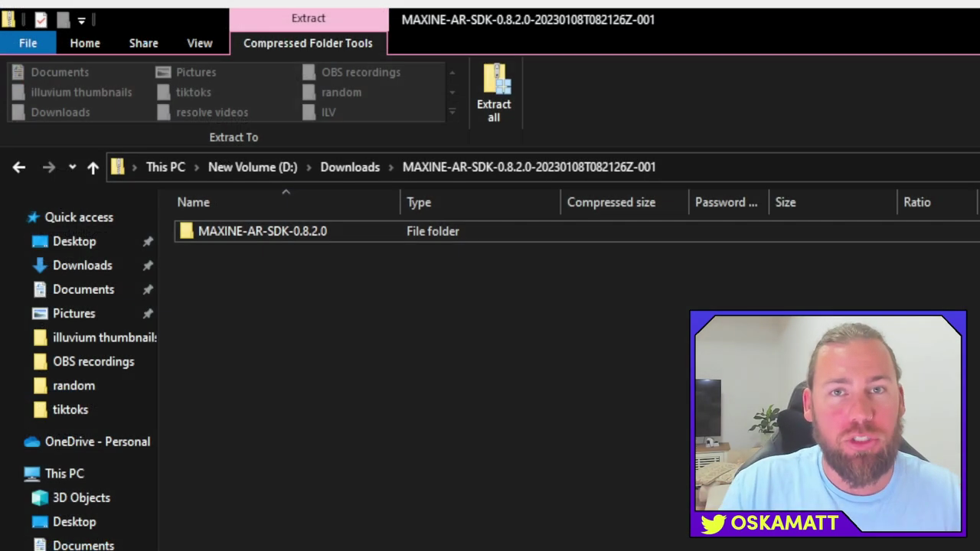Open the Share ribbon tab
Image resolution: width=980 pixels, height=551 pixels.
pyautogui.click(x=143, y=44)
